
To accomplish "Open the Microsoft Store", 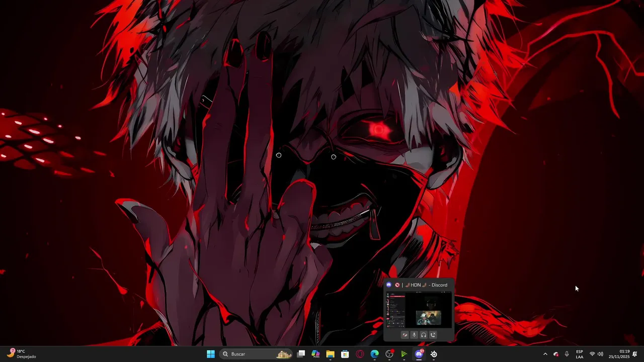I will [345, 354].
